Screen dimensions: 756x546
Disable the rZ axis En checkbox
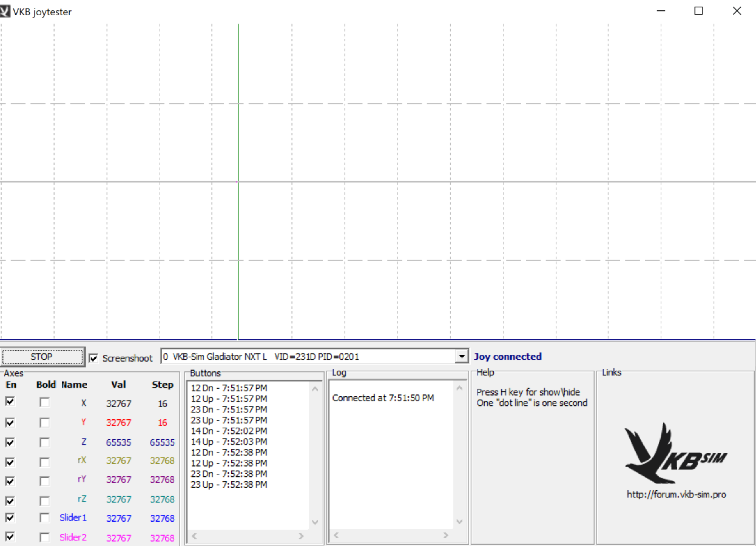click(10, 500)
